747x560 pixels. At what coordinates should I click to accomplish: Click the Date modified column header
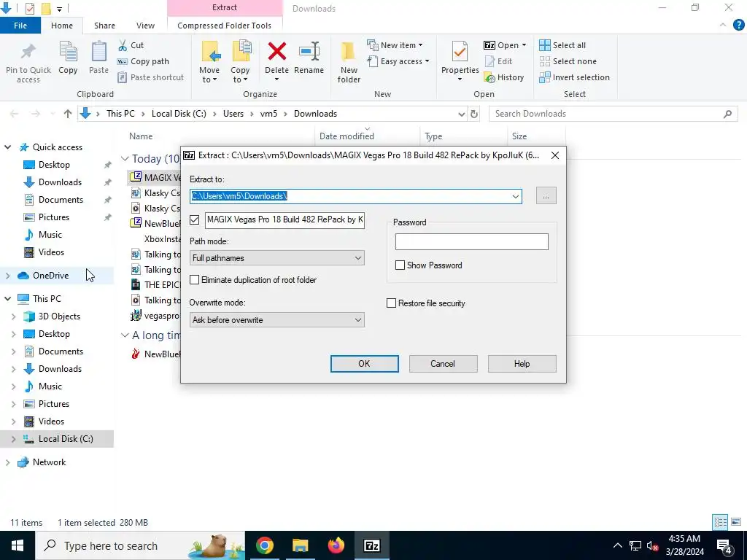point(347,136)
